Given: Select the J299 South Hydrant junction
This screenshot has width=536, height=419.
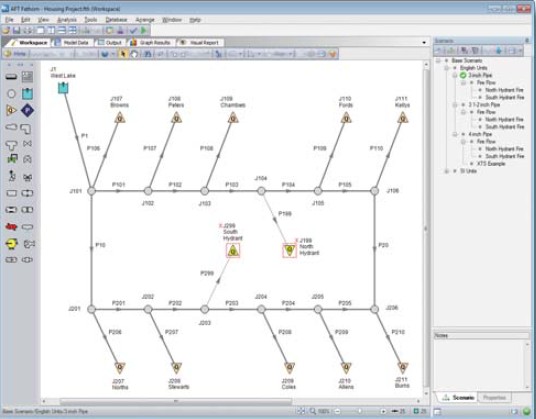Looking at the screenshot, I should pyautogui.click(x=233, y=251).
